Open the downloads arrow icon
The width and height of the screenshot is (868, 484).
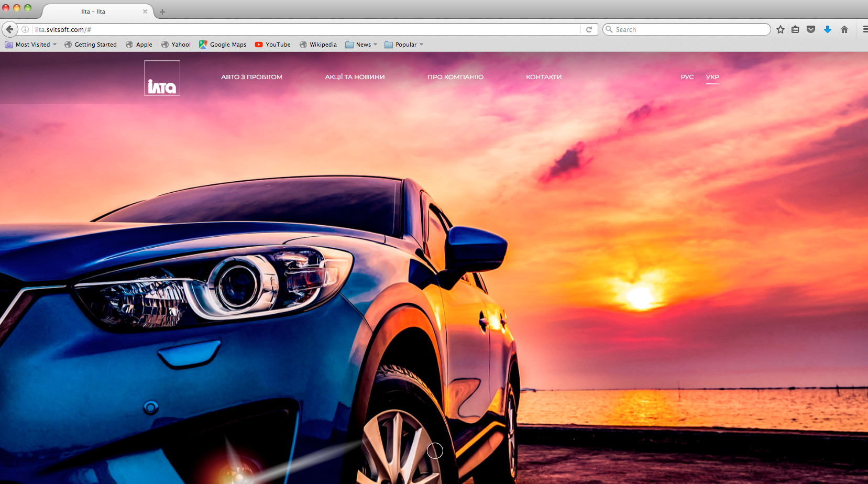(828, 29)
